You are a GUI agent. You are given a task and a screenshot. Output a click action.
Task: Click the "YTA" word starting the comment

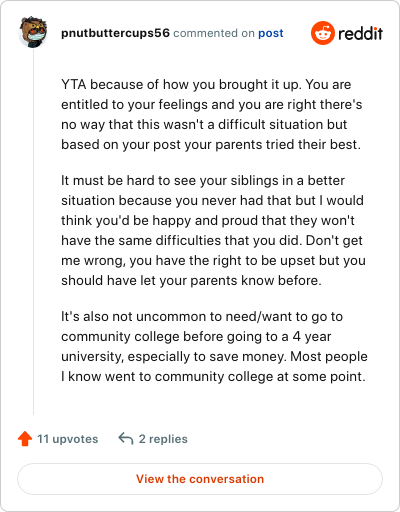pos(74,84)
